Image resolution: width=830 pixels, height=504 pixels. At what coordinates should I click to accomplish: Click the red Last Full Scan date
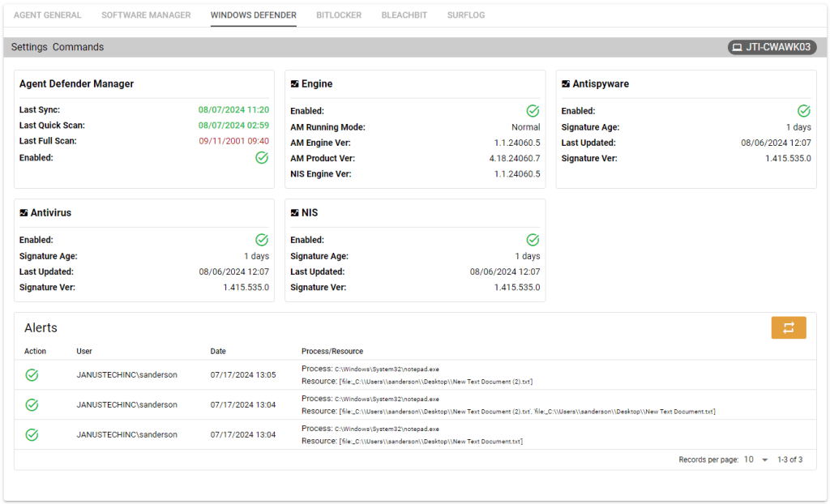click(233, 141)
